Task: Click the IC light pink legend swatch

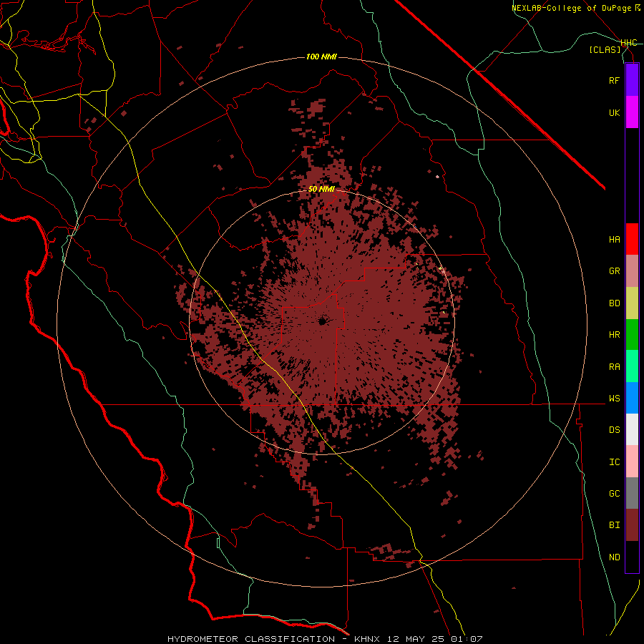Action: coord(632,462)
